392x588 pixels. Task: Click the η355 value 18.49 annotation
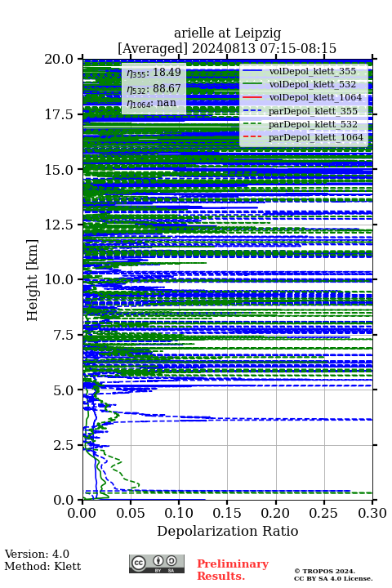(x=154, y=73)
